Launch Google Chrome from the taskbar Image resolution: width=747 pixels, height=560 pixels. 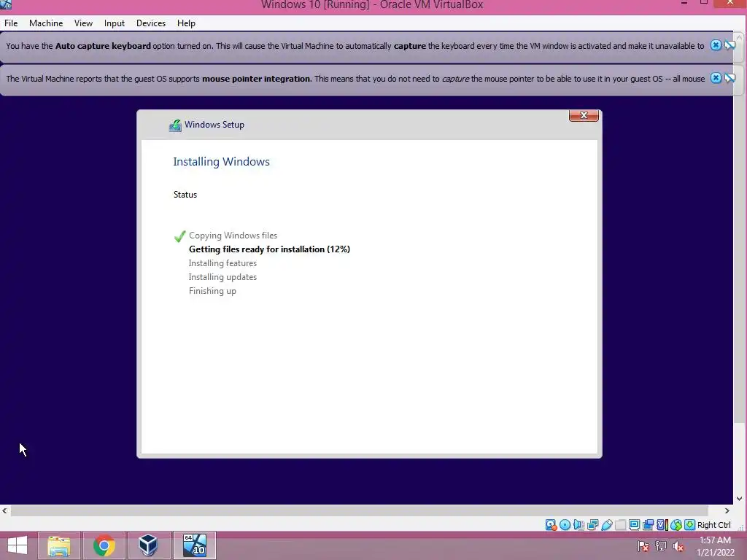point(104,545)
